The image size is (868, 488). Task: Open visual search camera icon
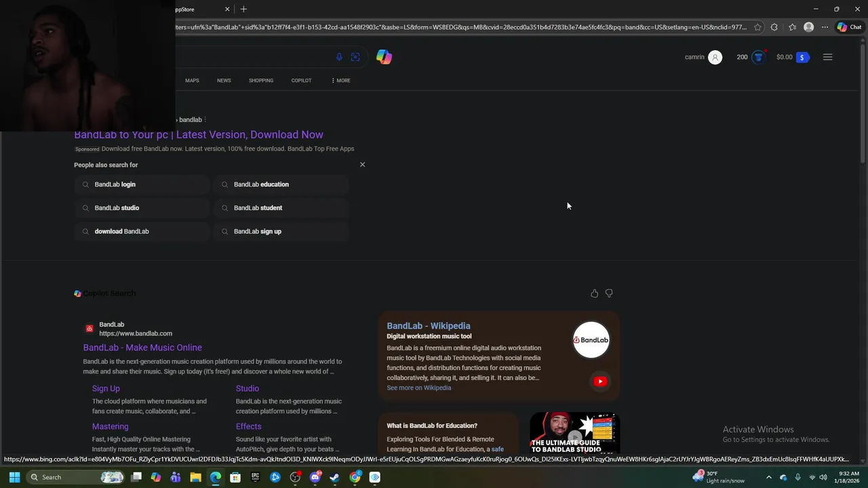click(x=355, y=57)
